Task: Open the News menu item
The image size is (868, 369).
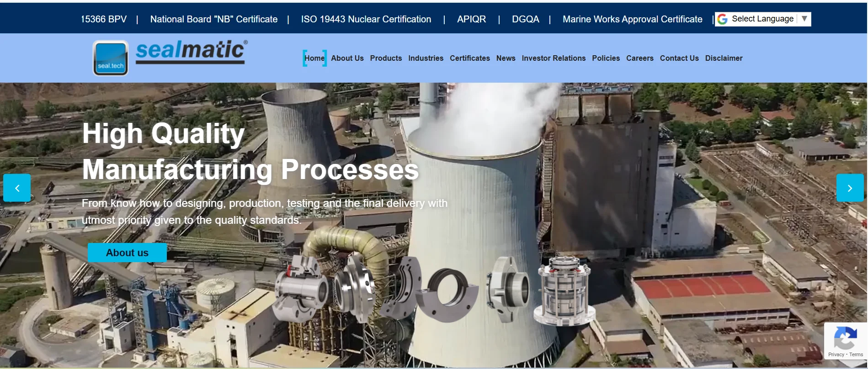Action: tap(506, 58)
